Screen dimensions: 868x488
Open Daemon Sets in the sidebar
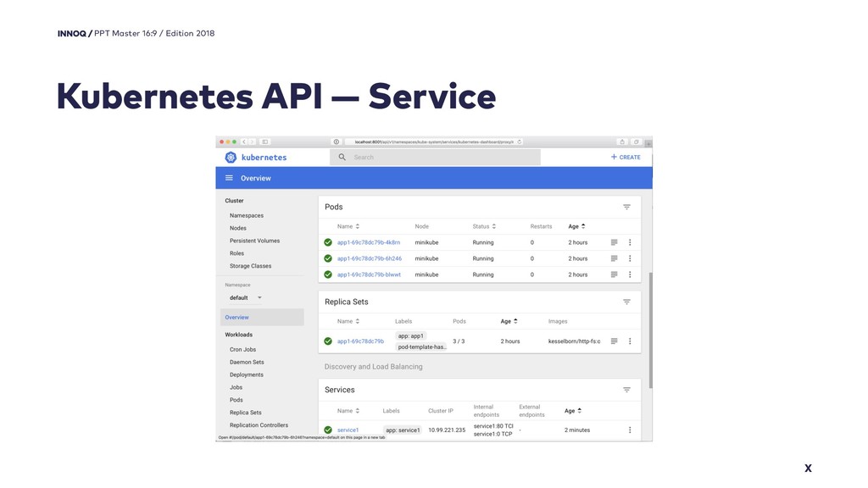click(247, 363)
